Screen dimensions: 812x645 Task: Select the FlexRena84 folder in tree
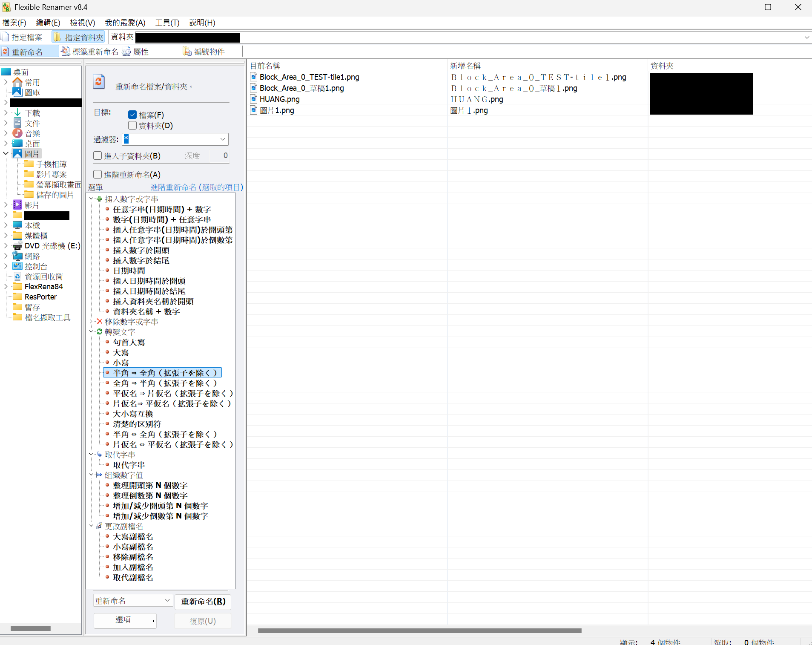(44, 286)
